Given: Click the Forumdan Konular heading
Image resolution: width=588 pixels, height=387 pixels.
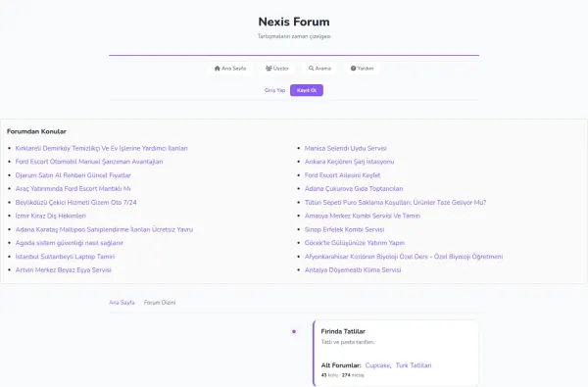Looking at the screenshot, I should tap(36, 131).
